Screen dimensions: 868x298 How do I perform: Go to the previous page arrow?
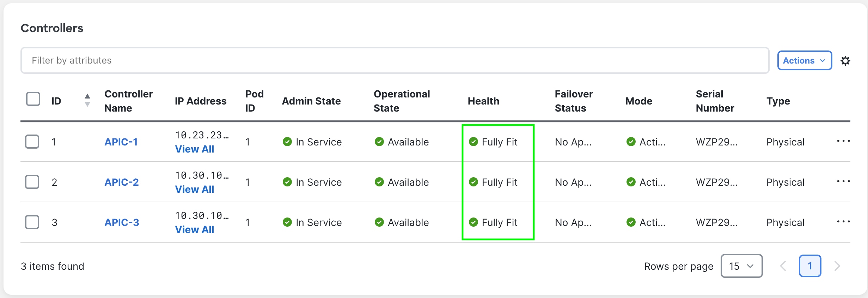click(x=783, y=266)
